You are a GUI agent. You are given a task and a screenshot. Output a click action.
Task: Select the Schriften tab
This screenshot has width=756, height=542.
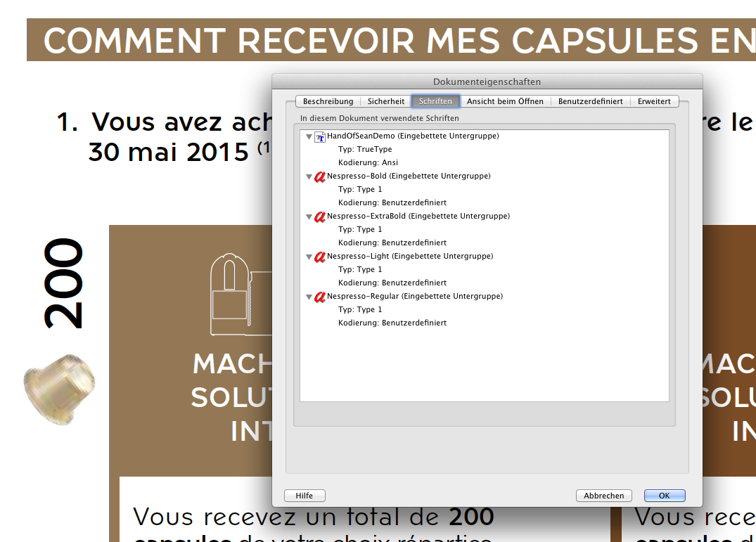pyautogui.click(x=435, y=101)
